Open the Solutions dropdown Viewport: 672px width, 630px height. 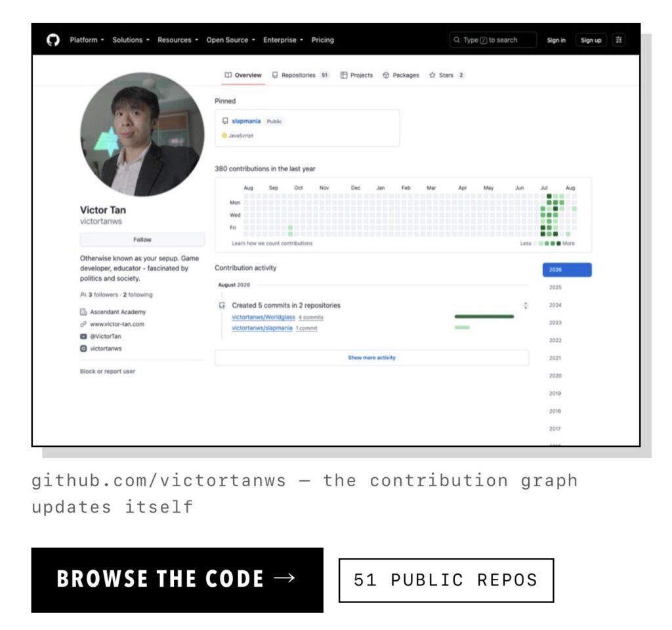pyautogui.click(x=131, y=40)
